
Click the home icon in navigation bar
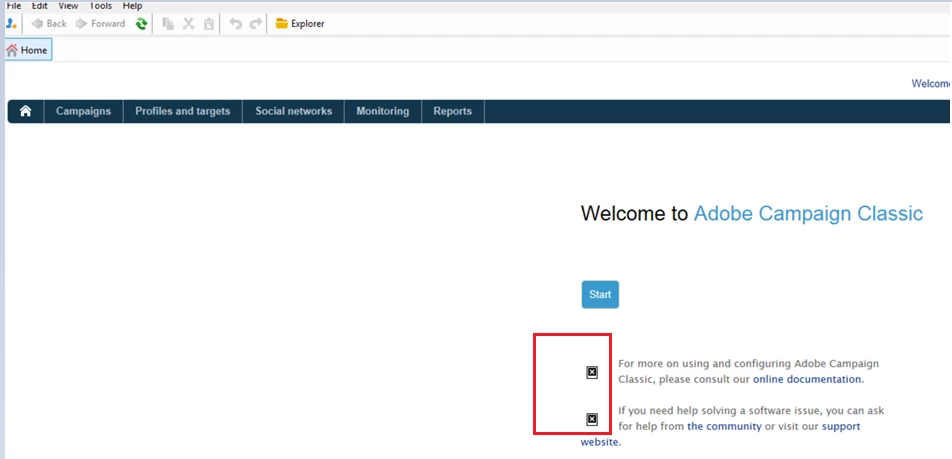(x=26, y=111)
